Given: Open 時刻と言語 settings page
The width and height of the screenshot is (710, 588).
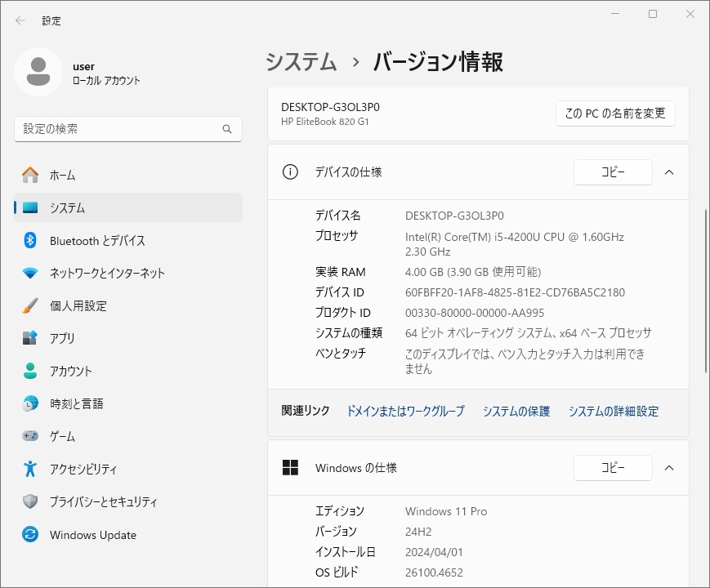Looking at the screenshot, I should [x=128, y=403].
